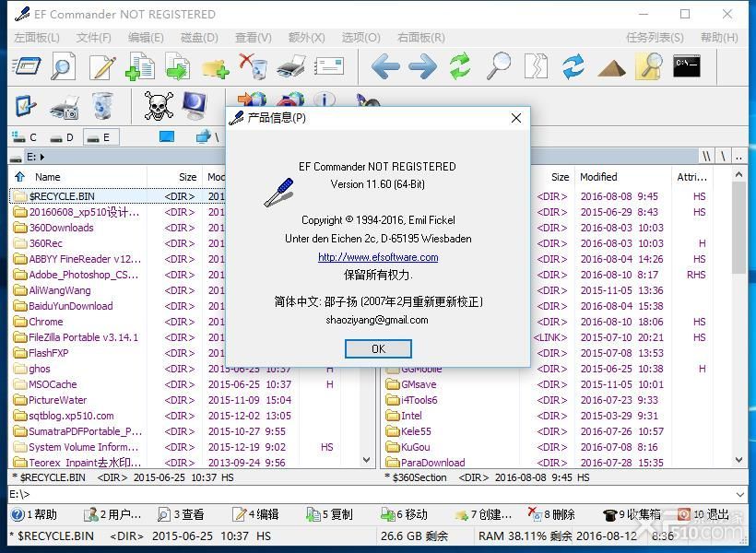The image size is (756, 553).
Task: Click the create new folder toolbar icon
Action: point(215,68)
